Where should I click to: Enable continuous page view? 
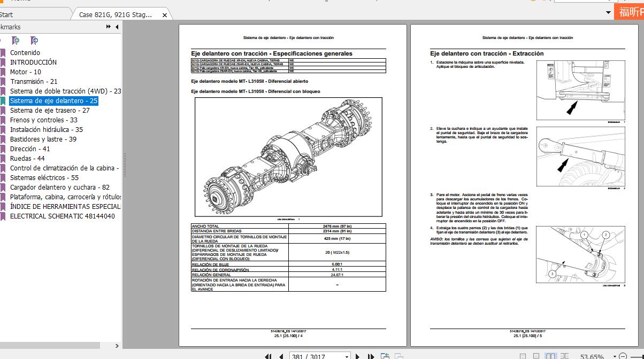(x=536, y=356)
